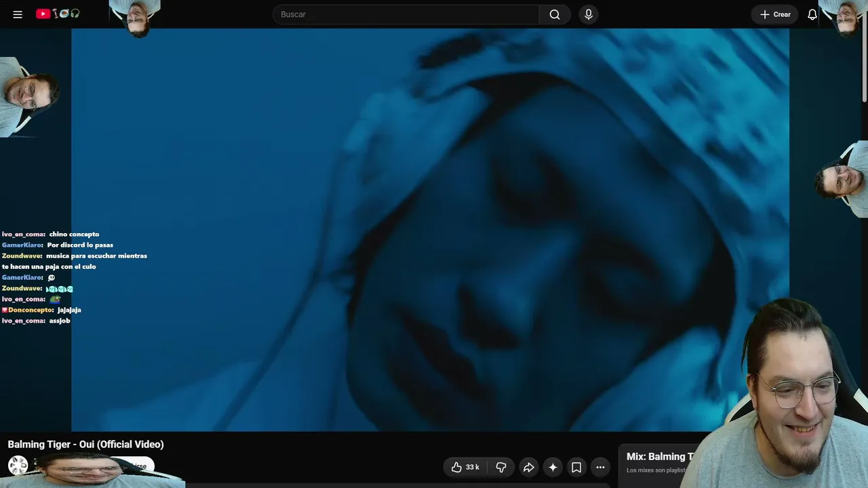
Task: Save the video with the bookmark icon
Action: [576, 467]
